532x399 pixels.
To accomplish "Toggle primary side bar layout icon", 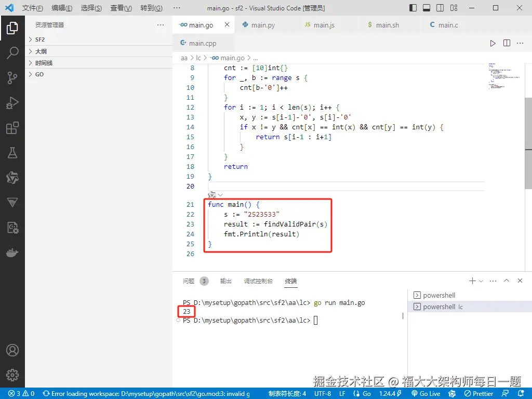I will click(413, 8).
